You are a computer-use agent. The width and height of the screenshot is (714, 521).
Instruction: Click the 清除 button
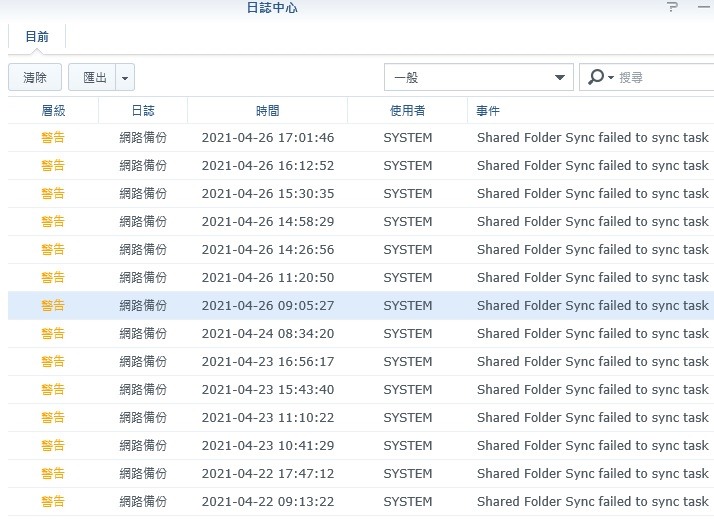pos(35,77)
